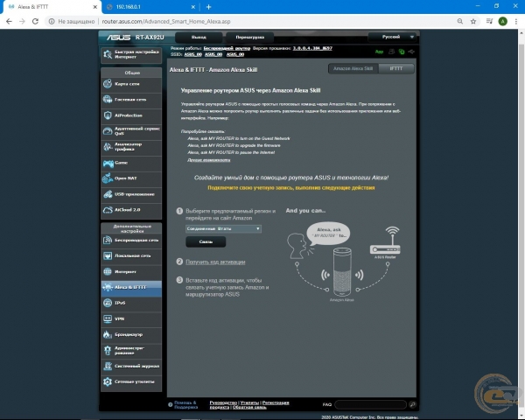Click the grey users status icon in header
Image resolution: width=525 pixels, height=420 pixels.
click(x=391, y=52)
